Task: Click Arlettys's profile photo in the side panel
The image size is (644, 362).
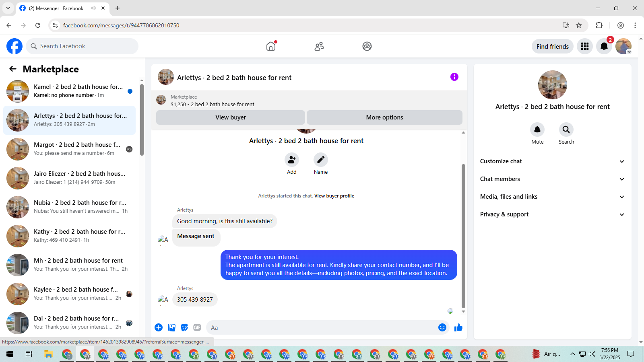Action: [x=553, y=85]
